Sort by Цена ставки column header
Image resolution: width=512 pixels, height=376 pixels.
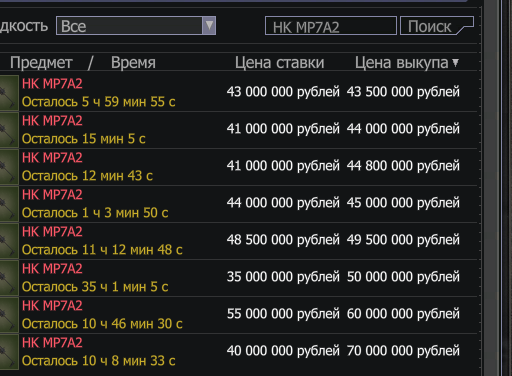(x=279, y=62)
